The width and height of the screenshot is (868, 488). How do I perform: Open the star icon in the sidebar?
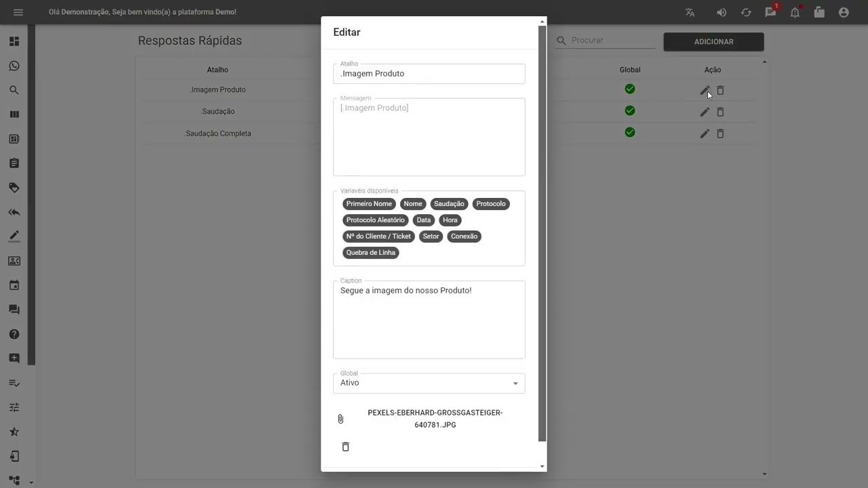(x=14, y=432)
